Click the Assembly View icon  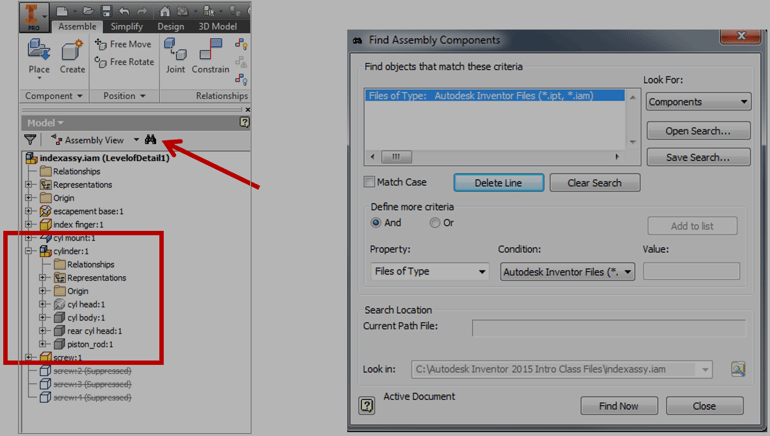[57, 140]
